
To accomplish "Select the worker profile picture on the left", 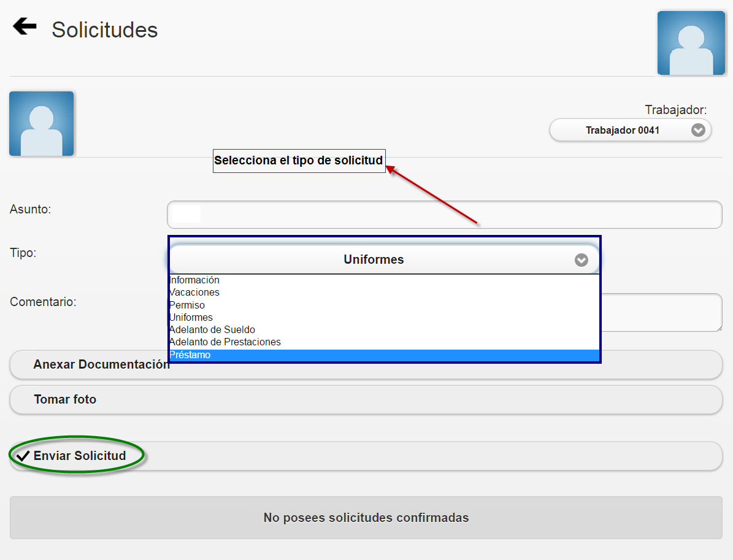I will click(41, 123).
